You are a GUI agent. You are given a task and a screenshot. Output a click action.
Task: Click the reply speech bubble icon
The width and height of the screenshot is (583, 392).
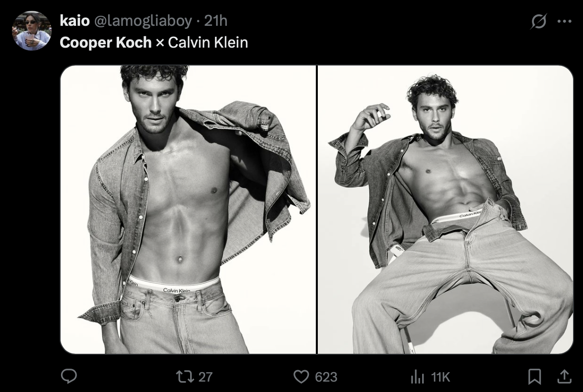tap(69, 377)
